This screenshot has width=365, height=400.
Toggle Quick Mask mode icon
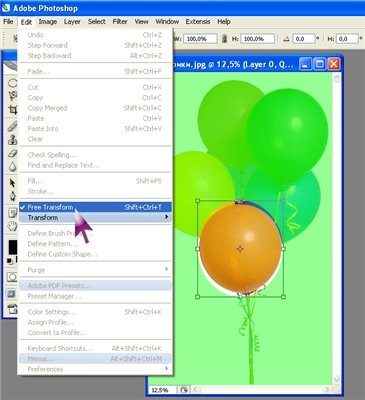point(12,277)
